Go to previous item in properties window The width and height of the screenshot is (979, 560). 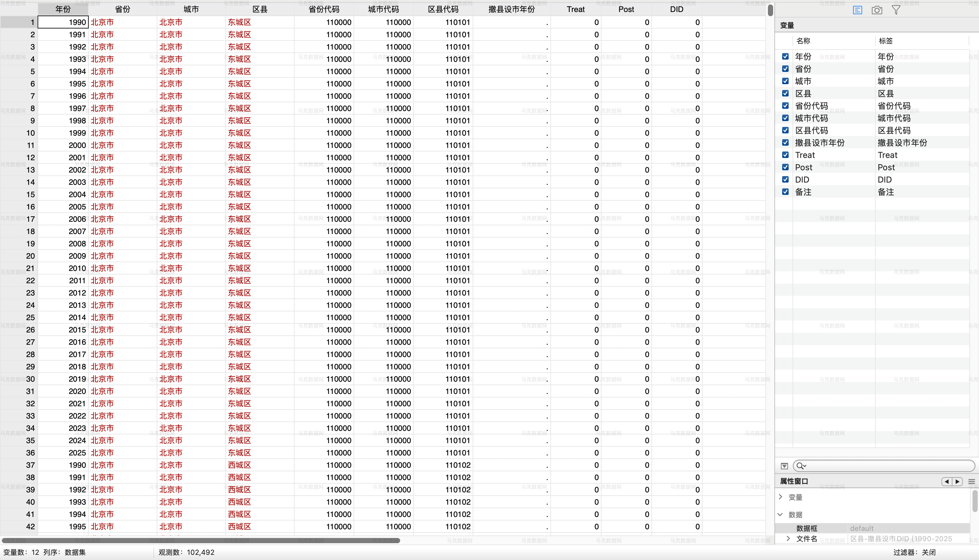pos(947,482)
